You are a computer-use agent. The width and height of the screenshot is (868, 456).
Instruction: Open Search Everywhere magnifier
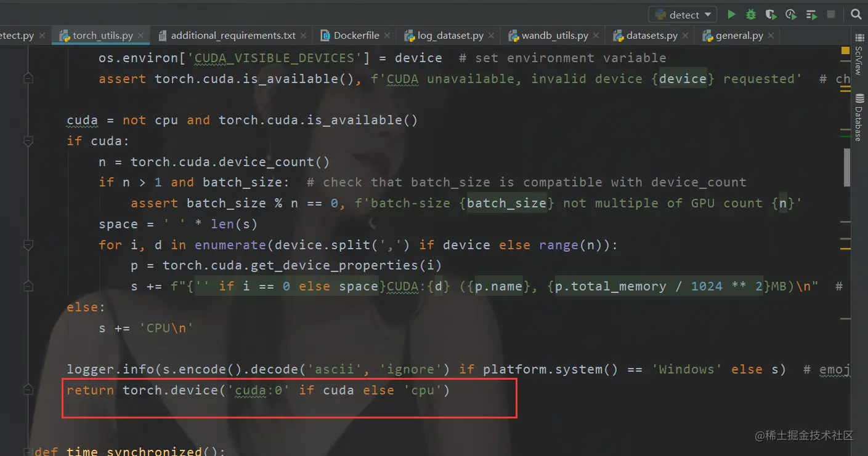[x=856, y=14]
